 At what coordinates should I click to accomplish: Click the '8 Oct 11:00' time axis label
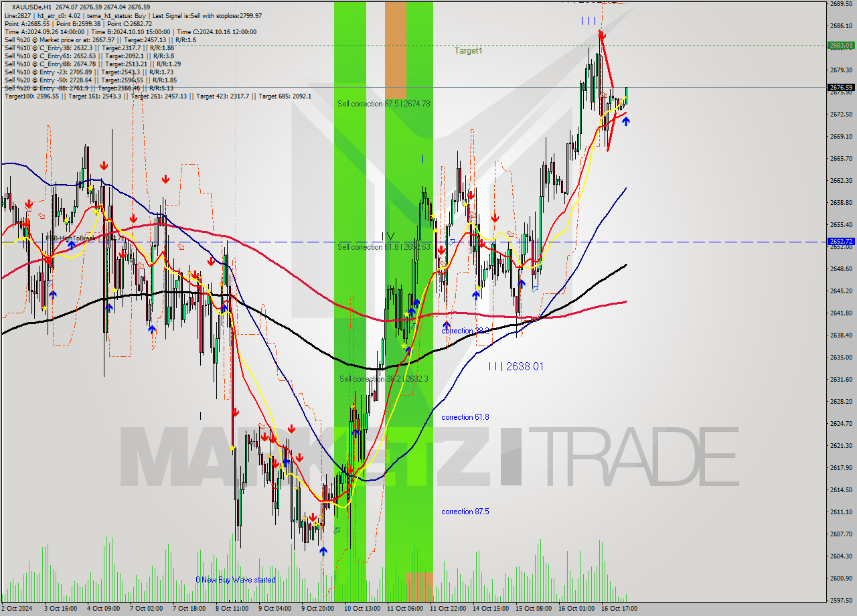pyautogui.click(x=231, y=609)
